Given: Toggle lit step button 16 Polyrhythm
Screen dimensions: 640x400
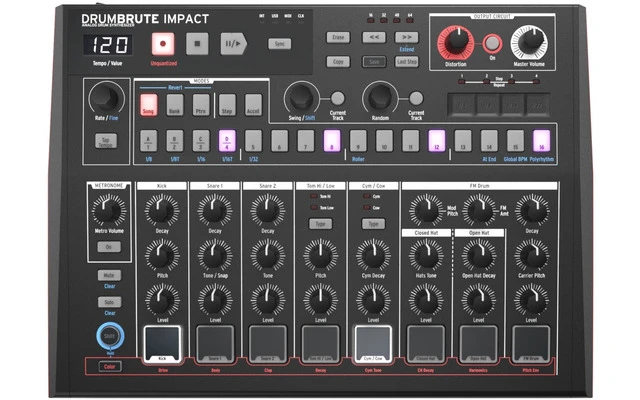Looking at the screenshot, I should 542,141.
